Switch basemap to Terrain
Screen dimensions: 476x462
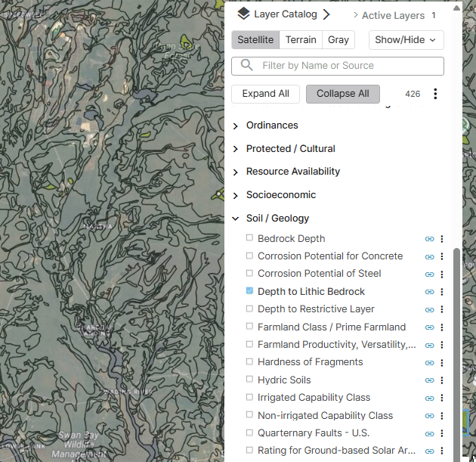tap(301, 40)
